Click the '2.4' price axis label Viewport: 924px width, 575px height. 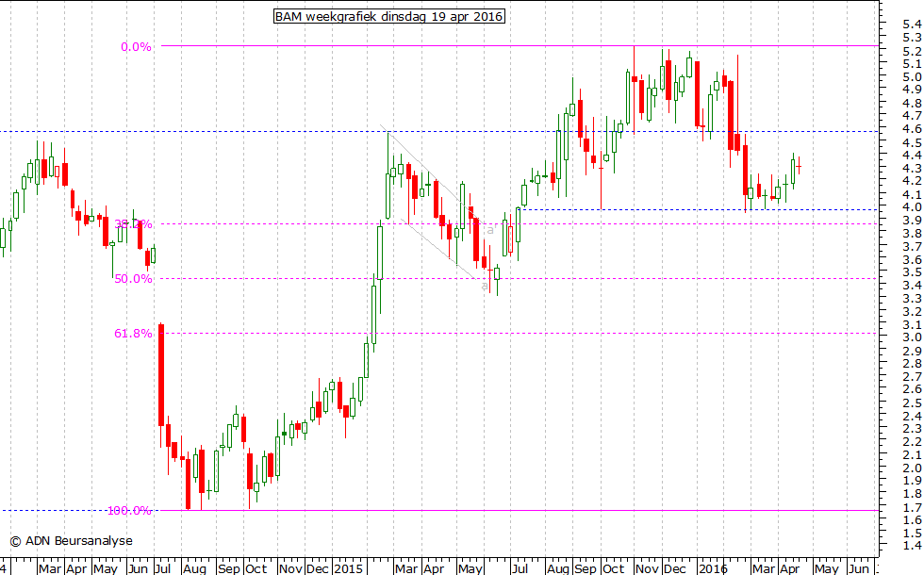[912, 416]
